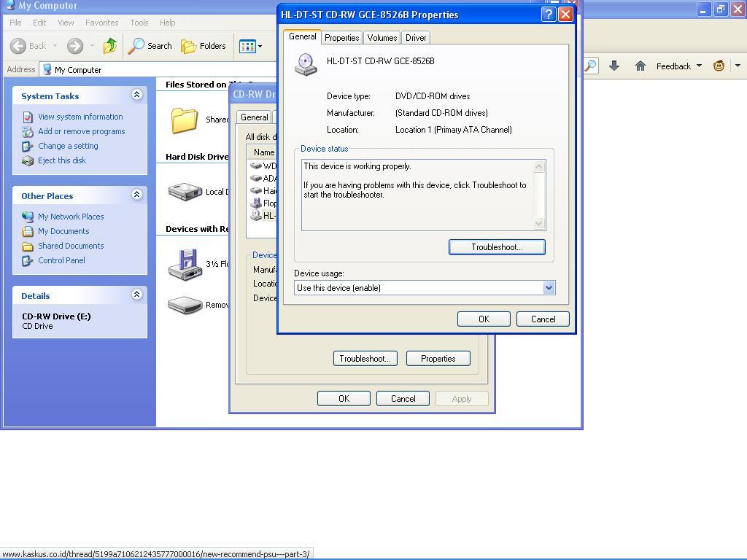Image resolution: width=747 pixels, height=560 pixels.
Task: Open the Favorites menu
Action: (x=102, y=23)
